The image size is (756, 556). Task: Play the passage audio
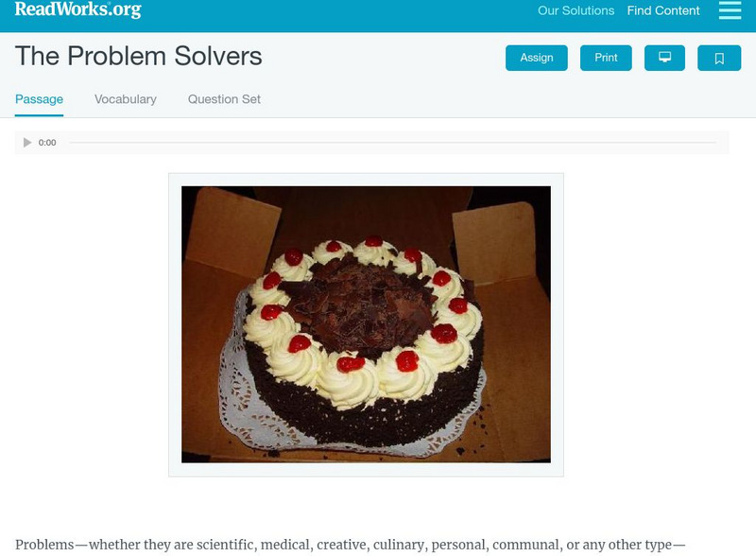click(x=27, y=143)
